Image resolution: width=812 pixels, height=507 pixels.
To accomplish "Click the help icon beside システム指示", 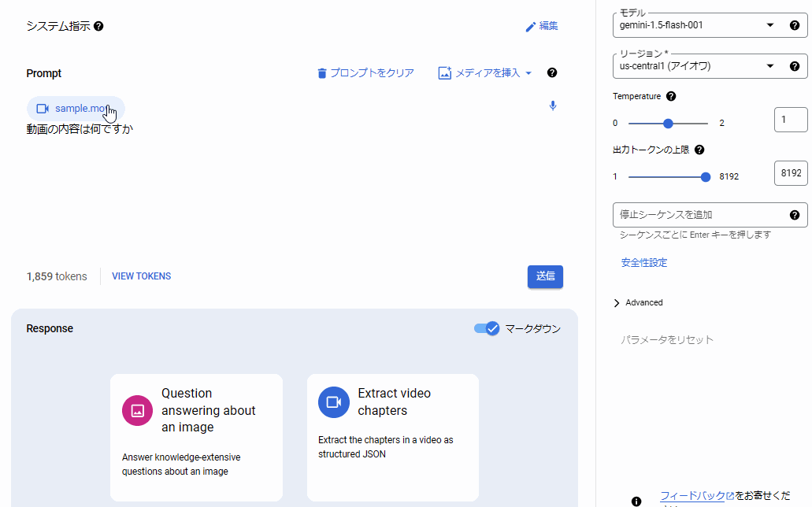I will [x=98, y=26].
